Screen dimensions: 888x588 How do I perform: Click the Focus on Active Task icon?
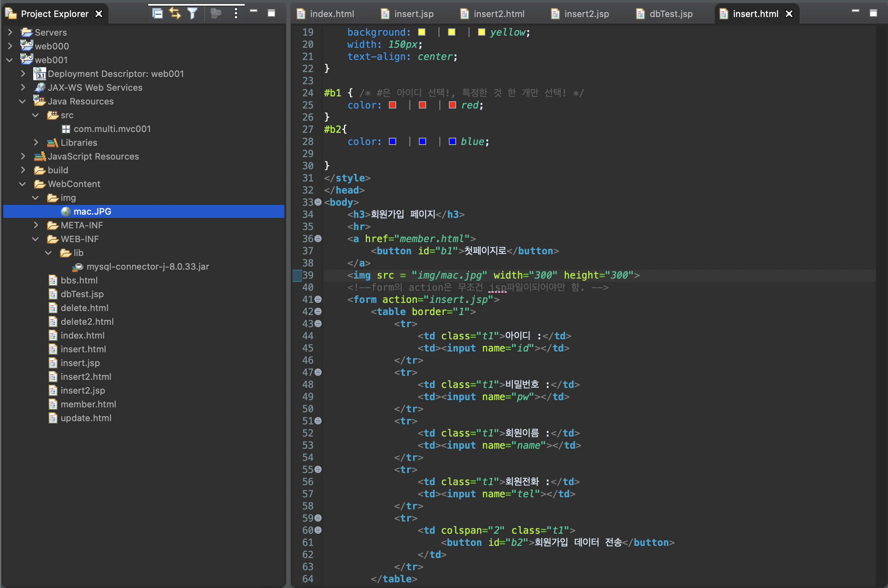tap(216, 14)
